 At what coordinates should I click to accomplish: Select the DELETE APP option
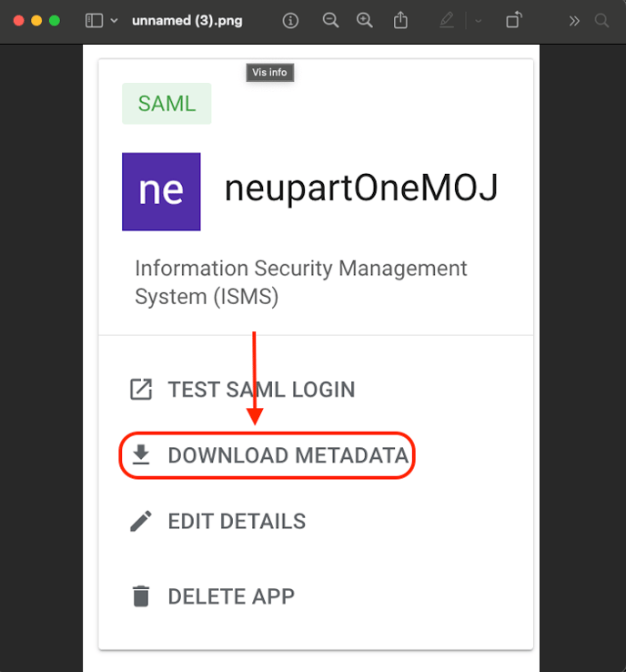[x=231, y=596]
